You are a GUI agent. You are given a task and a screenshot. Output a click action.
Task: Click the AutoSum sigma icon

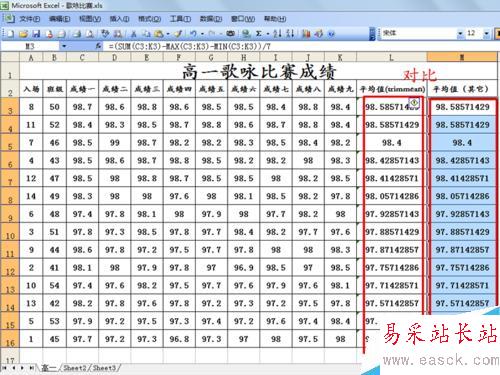pos(259,33)
